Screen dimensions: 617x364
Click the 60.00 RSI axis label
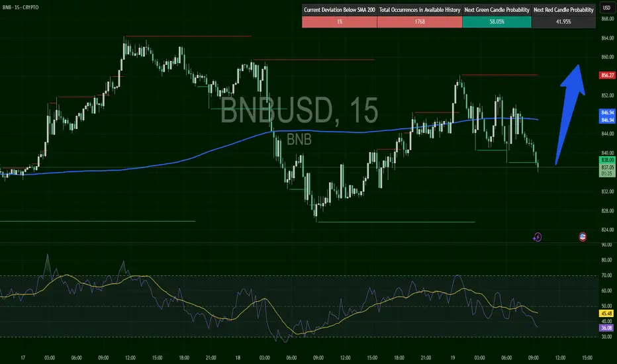[606, 291]
